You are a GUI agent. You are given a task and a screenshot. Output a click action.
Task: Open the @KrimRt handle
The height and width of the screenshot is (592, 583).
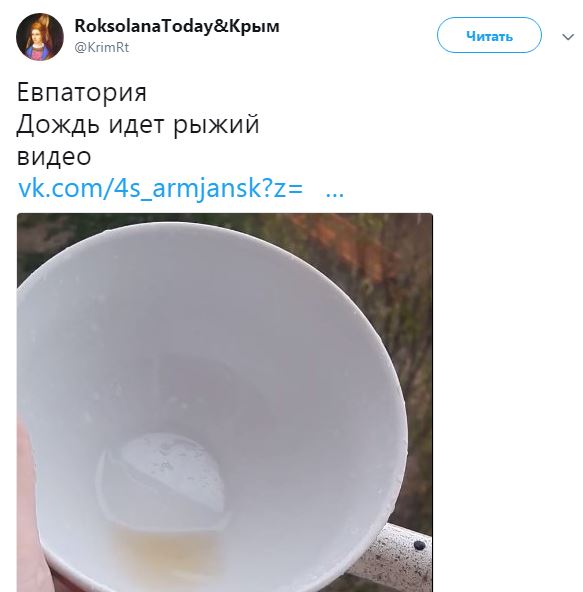pyautogui.click(x=102, y=48)
